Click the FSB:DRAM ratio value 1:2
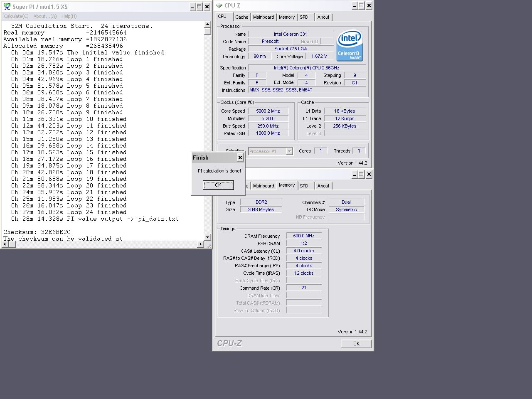Image resolution: width=532 pixels, height=399 pixels. [x=304, y=243]
